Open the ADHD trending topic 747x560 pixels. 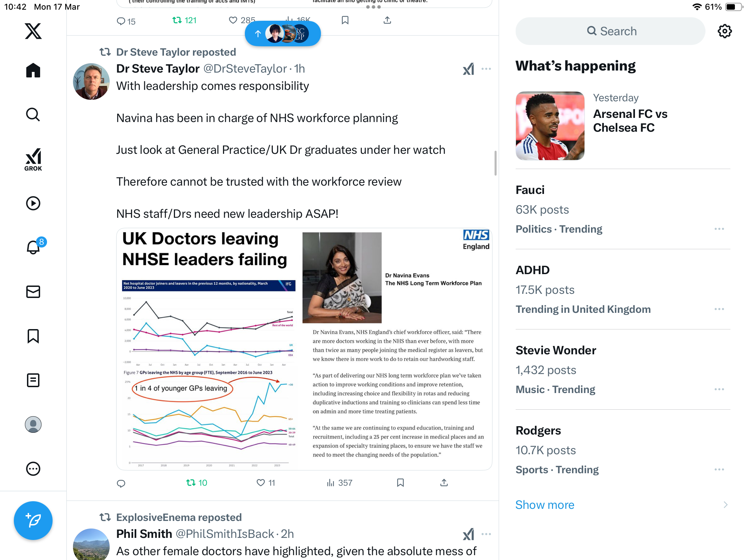coord(623,289)
